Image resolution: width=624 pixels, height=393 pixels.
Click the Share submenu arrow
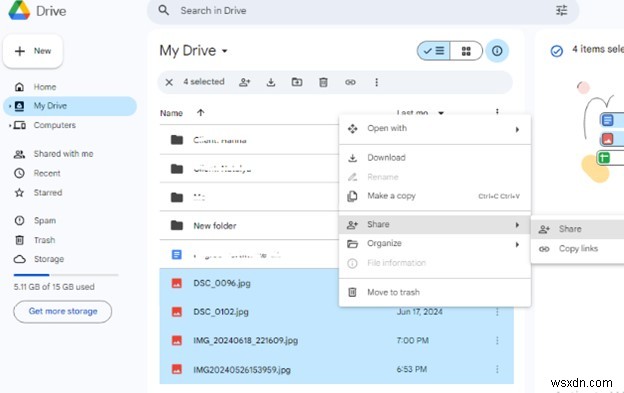[517, 225]
